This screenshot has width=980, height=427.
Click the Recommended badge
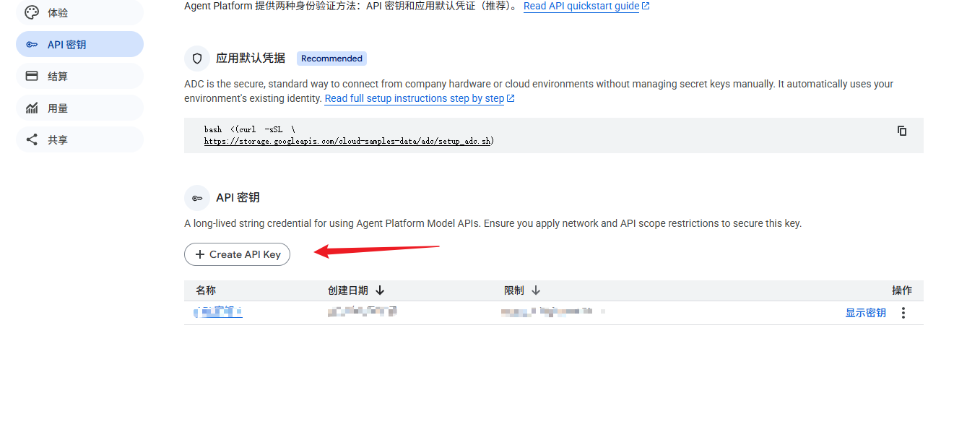click(331, 59)
